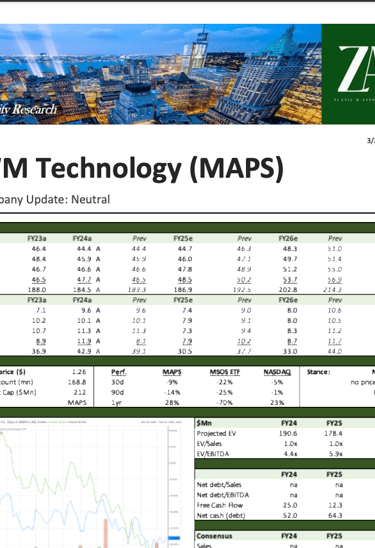375x548 pixels.
Task: Select the '1yr' performance row label
Action: pyautogui.click(x=117, y=403)
